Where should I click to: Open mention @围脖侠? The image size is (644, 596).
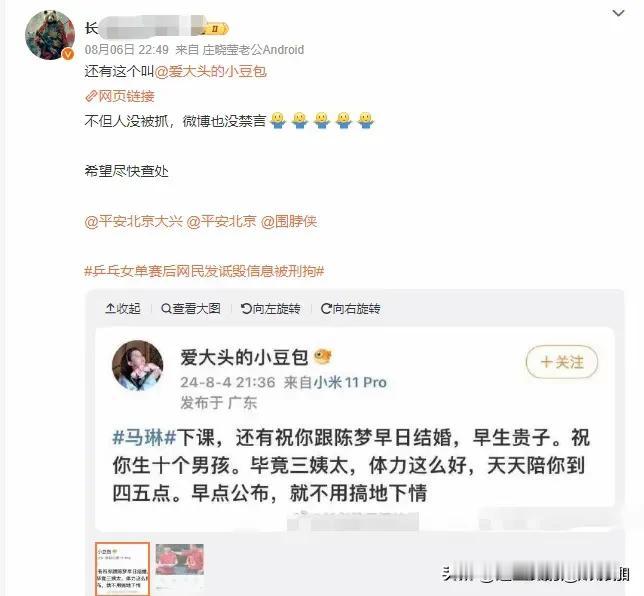(289, 221)
